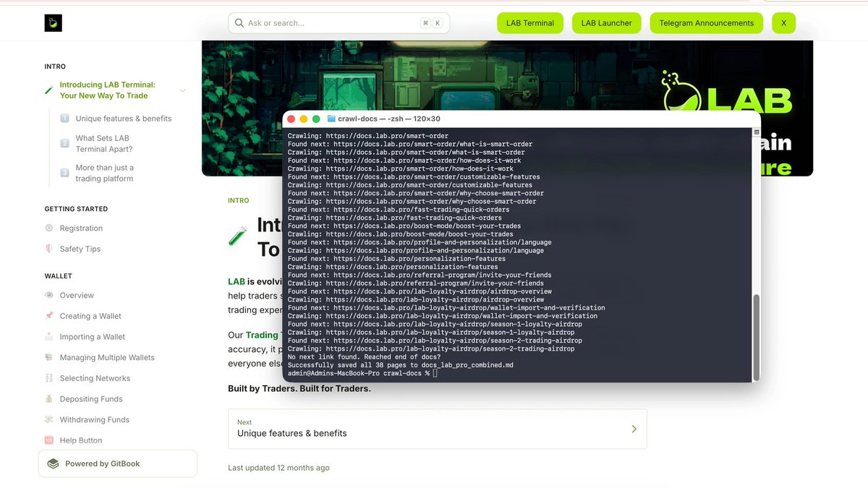Viewport: 868px width, 488px height.
Task: Open Telegram Announcements link button
Action: tap(707, 23)
